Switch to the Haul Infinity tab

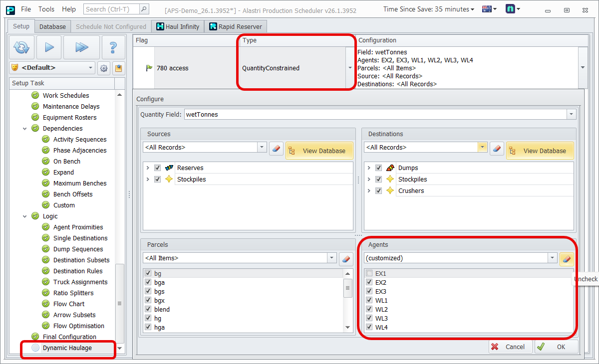178,27
